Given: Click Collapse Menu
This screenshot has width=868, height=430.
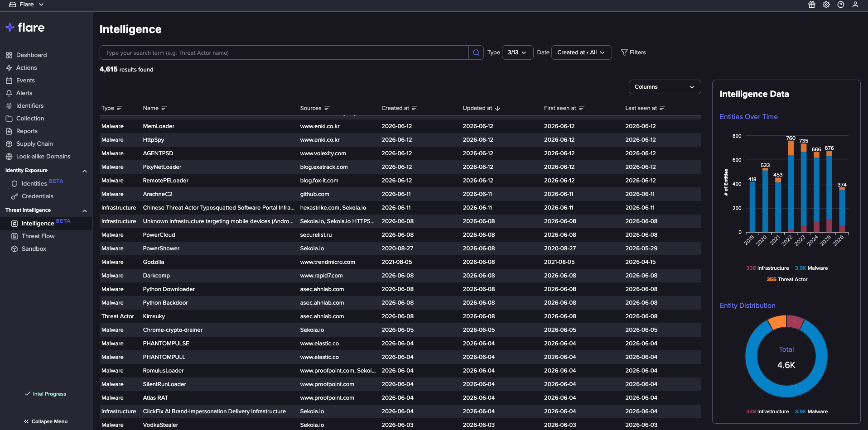Looking at the screenshot, I should tap(46, 421).
